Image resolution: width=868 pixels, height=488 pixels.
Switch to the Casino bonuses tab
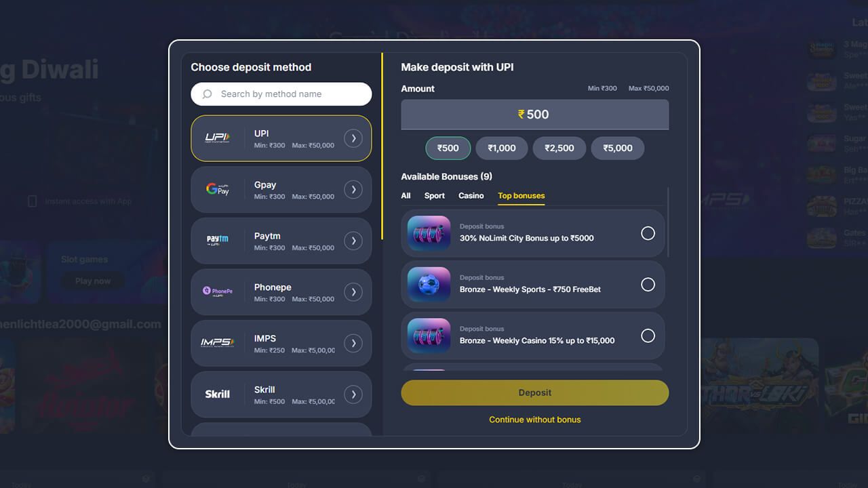pos(471,196)
